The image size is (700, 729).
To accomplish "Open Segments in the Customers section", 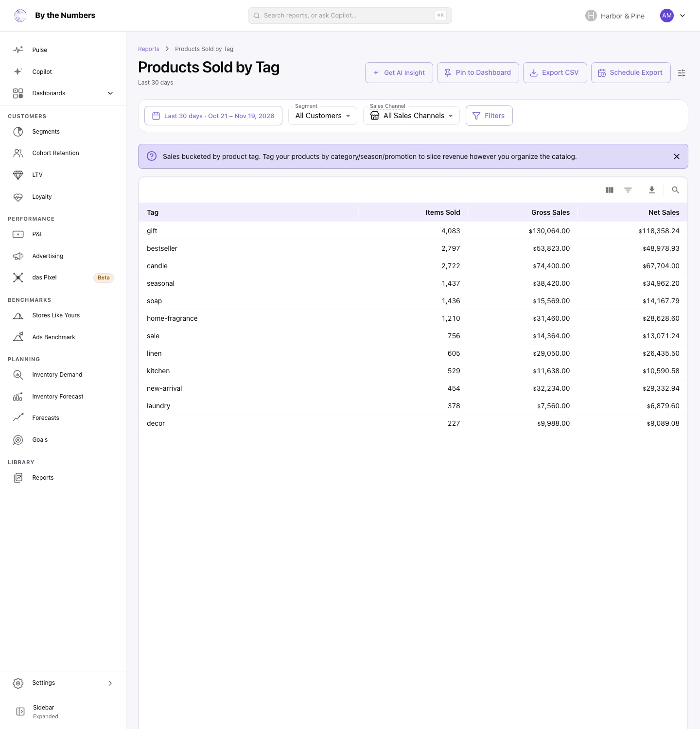I will pos(63,132).
